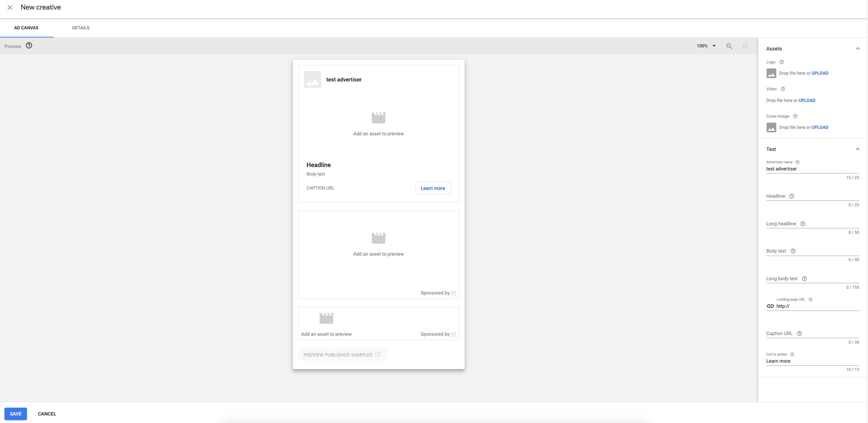Screen dimensions: 868x423
Task: Show help for Video asset
Action: tap(783, 89)
